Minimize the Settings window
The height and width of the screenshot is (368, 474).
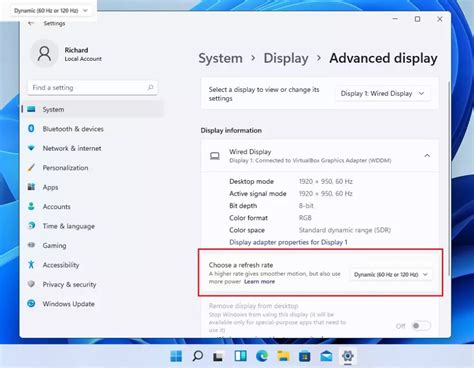click(x=395, y=19)
